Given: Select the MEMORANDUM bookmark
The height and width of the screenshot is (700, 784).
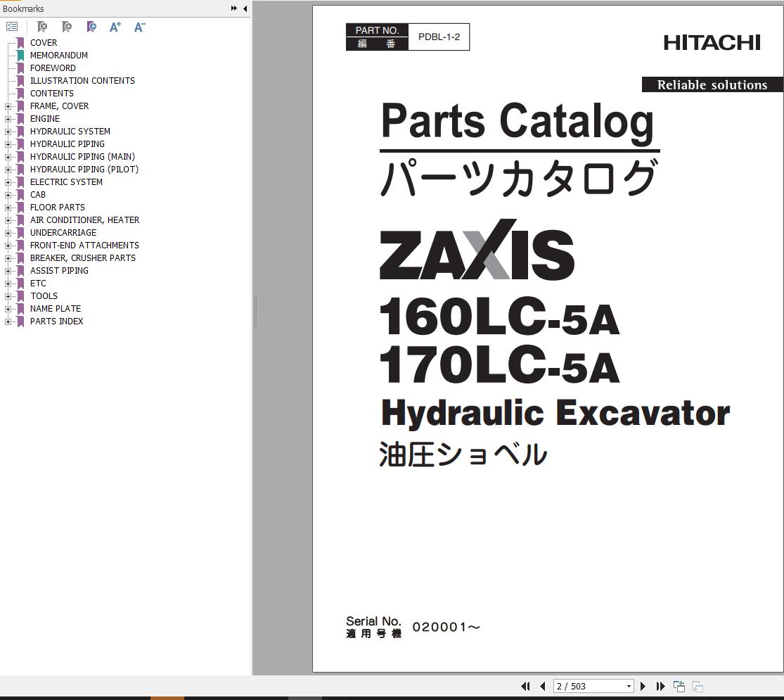Looking at the screenshot, I should [59, 55].
